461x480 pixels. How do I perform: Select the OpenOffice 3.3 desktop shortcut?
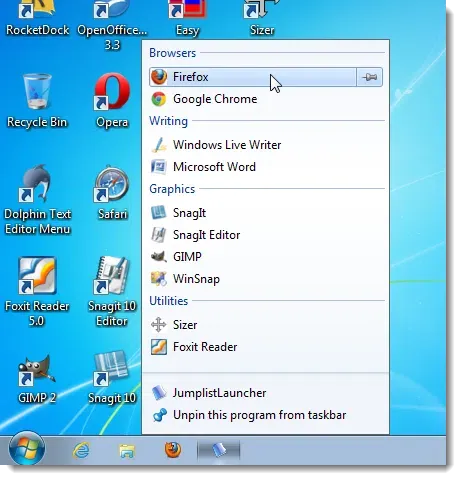[x=112, y=26]
